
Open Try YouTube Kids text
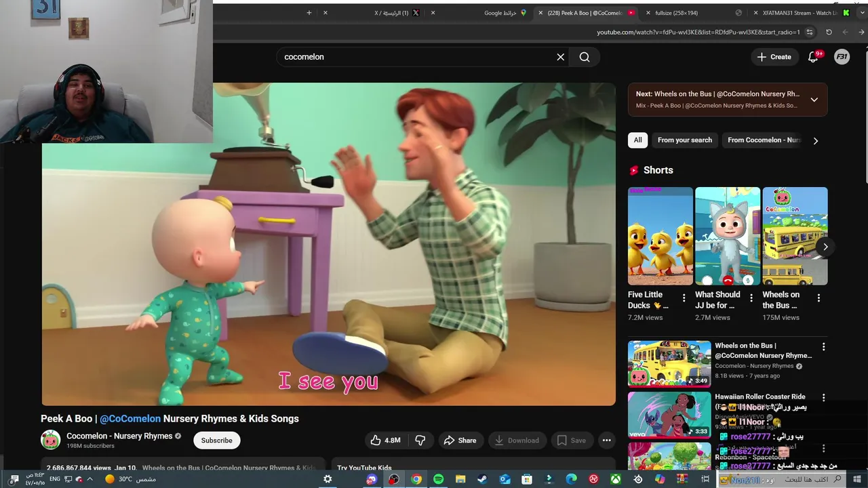[x=364, y=468]
